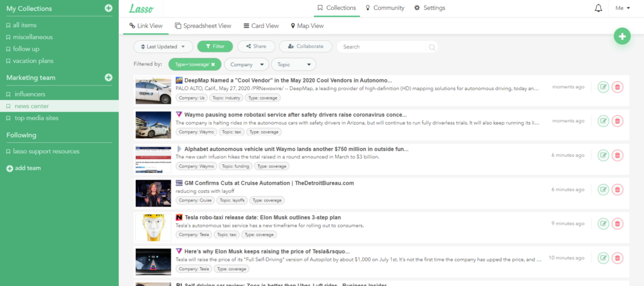Edit the Elon Musk raising price item
Screen dimensions: 644x286
[603, 258]
